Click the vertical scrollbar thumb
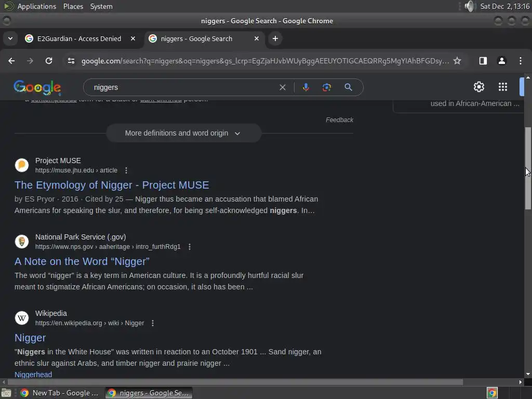This screenshot has height=399, width=532. (x=528, y=169)
